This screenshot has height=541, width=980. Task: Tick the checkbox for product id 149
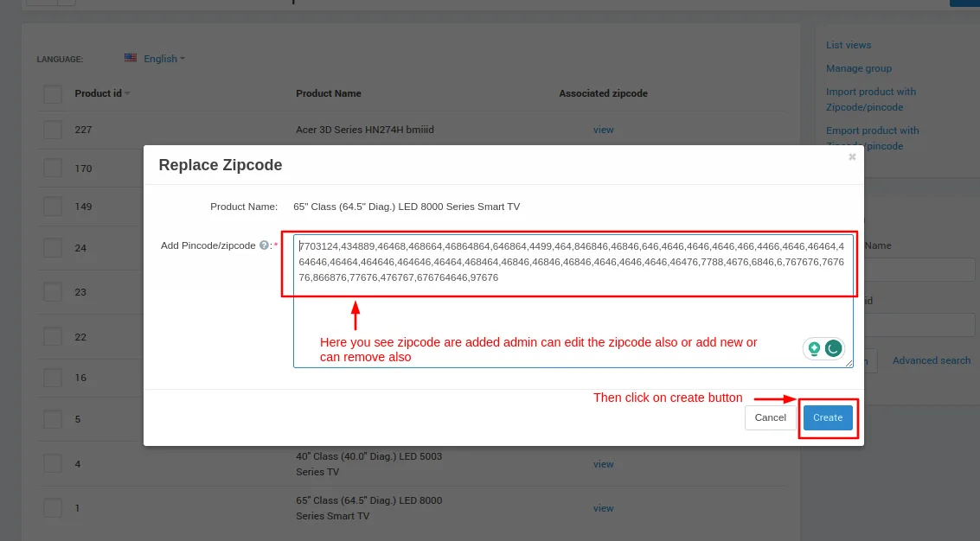coord(53,207)
